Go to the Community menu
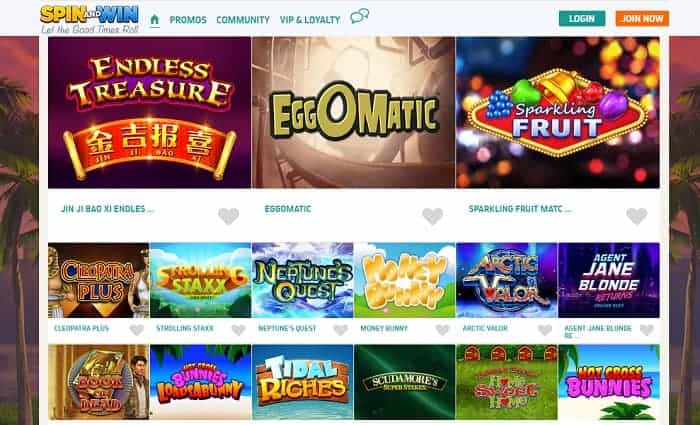Viewport: 700px width, 425px height. coord(243,20)
